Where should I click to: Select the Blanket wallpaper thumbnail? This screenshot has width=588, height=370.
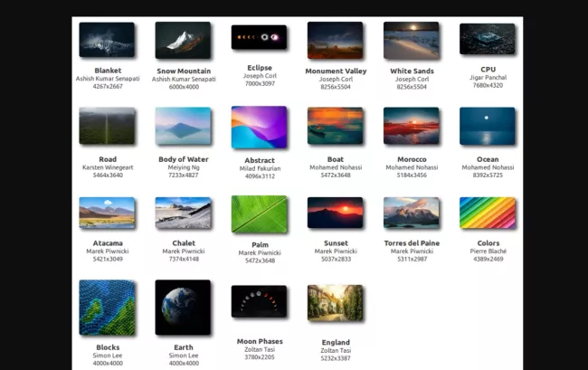(107, 40)
